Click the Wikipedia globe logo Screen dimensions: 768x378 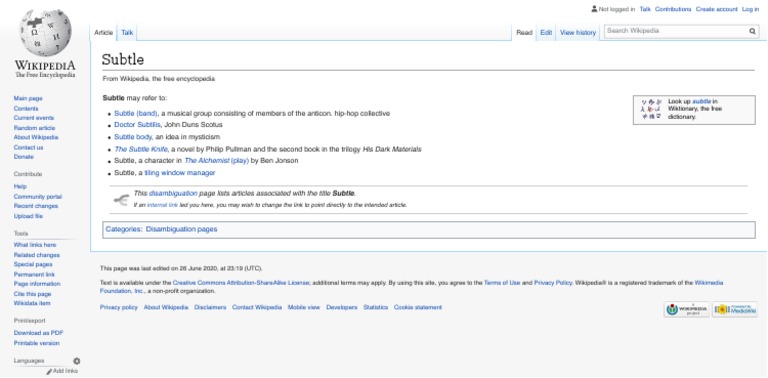coord(46,33)
